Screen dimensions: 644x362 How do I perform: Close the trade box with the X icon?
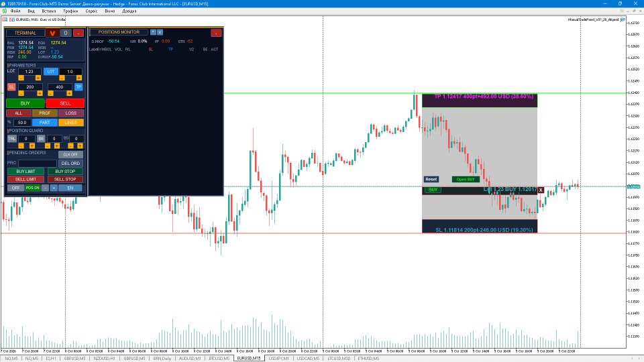[x=541, y=190]
